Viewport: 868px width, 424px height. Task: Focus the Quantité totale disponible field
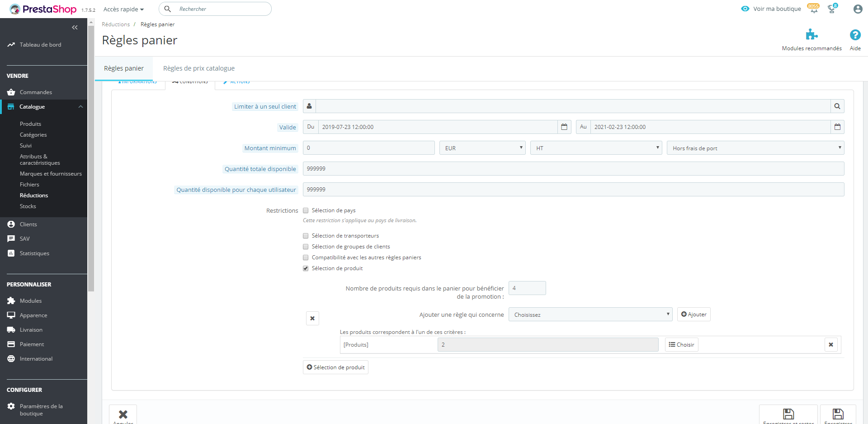pos(573,169)
